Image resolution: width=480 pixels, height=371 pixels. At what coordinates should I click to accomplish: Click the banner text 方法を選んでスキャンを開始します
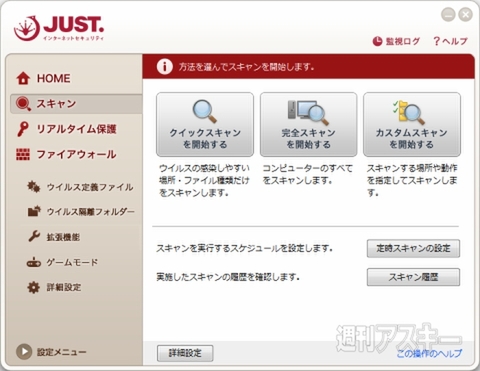pos(246,67)
